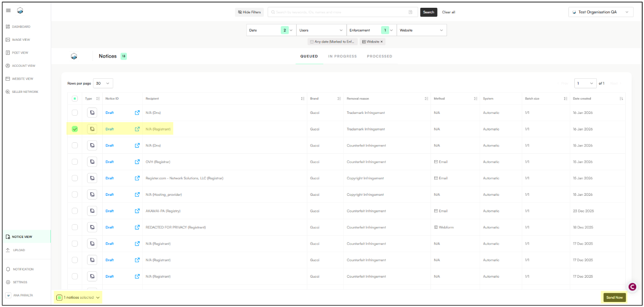Open the Ana Paralta user profile
The height and width of the screenshot is (307, 644).
[x=20, y=295]
